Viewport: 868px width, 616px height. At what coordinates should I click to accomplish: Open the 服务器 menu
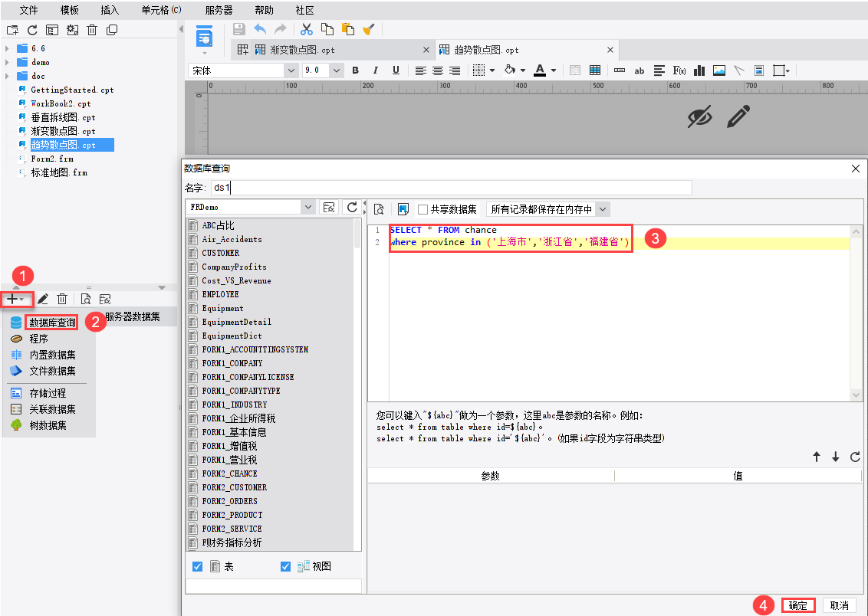(x=219, y=10)
